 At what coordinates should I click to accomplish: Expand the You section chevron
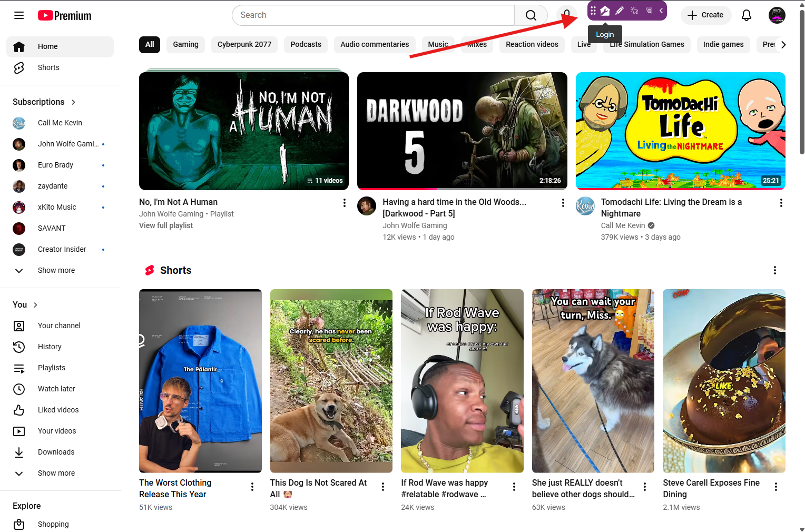point(35,305)
